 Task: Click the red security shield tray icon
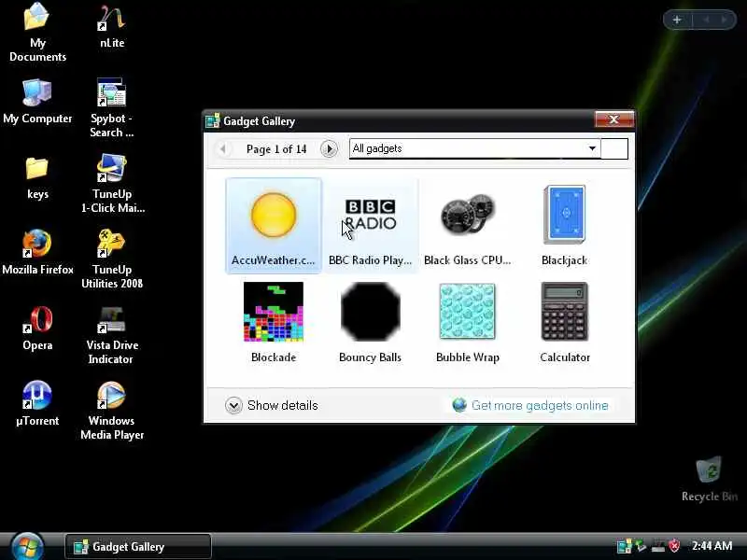coord(674,546)
